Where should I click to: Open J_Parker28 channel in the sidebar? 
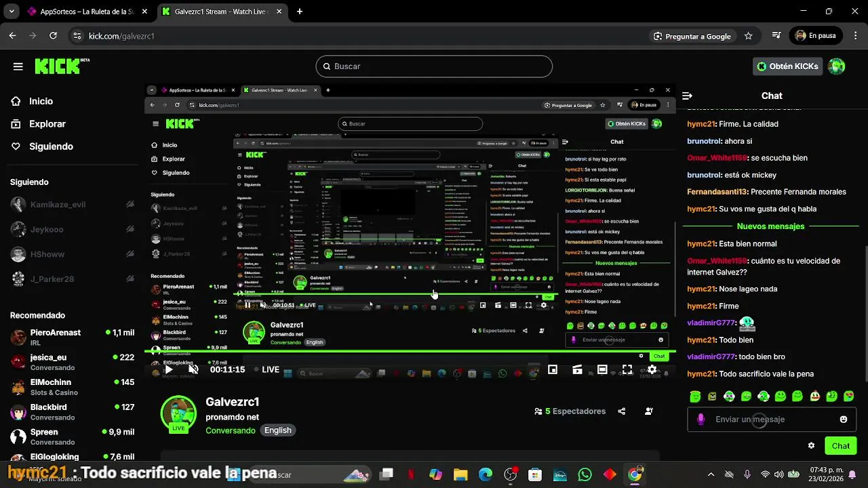tap(72, 279)
